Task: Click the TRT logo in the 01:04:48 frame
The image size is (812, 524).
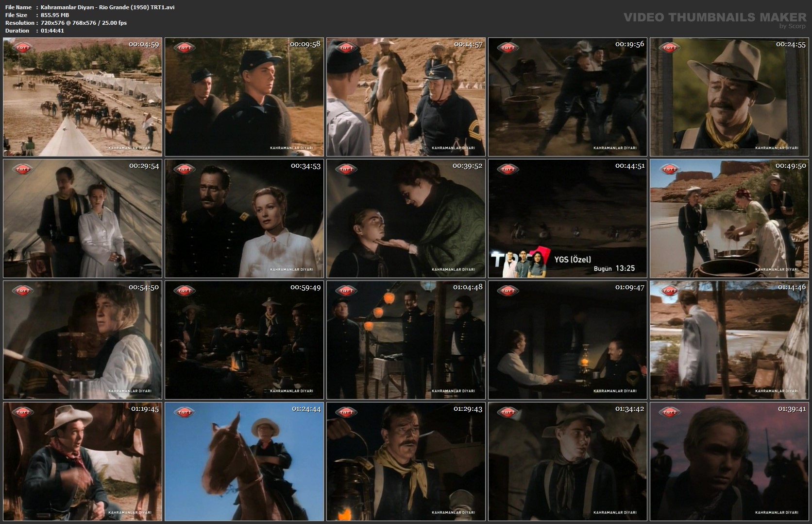Action: [x=346, y=291]
